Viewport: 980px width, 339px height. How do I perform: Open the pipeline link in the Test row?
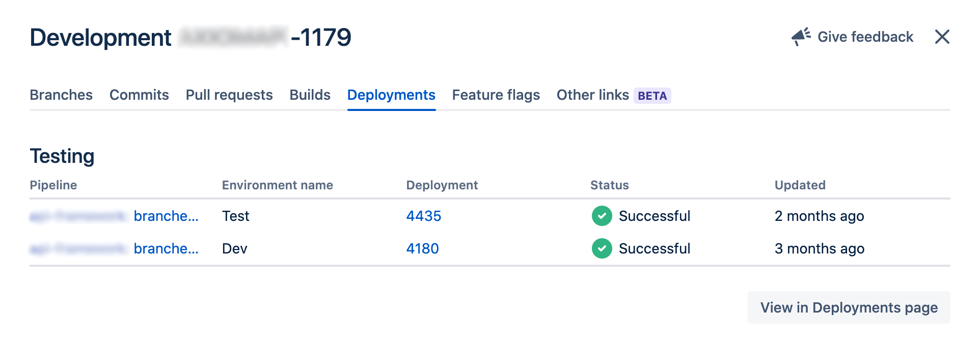[114, 216]
